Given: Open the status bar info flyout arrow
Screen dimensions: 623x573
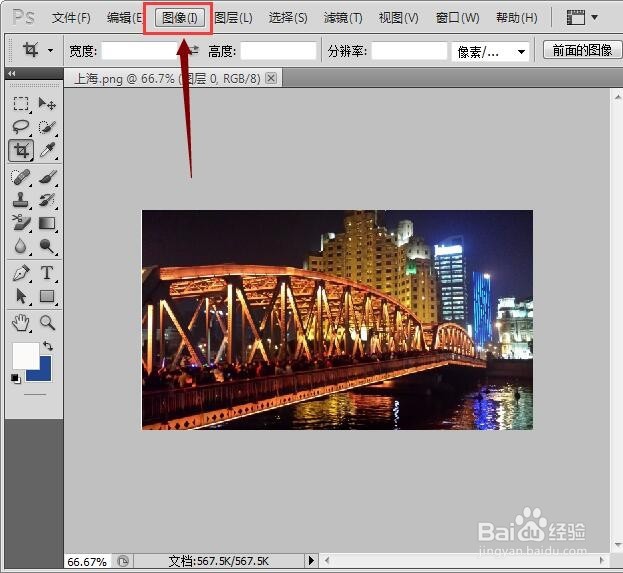Looking at the screenshot, I should pos(311,561).
